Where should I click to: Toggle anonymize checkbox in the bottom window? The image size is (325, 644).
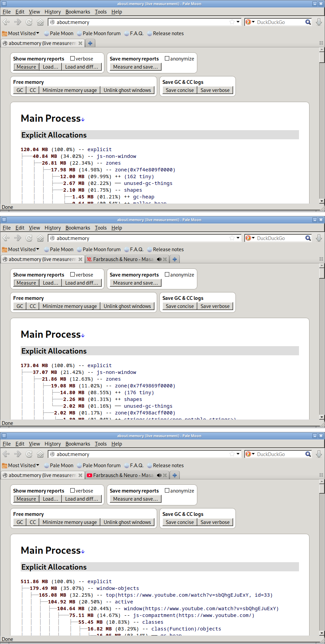pyautogui.click(x=167, y=491)
